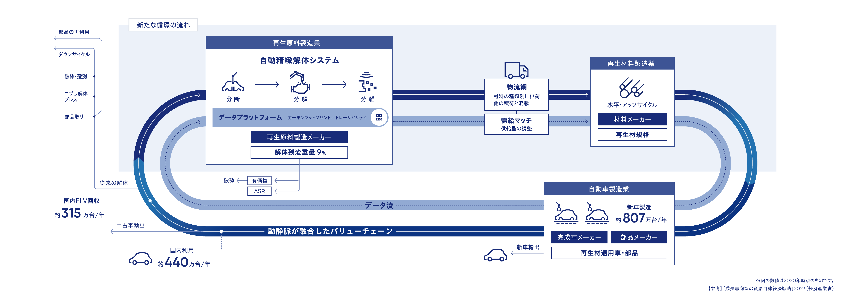
Task: Click the 新車製造 label
Action: 639,207
